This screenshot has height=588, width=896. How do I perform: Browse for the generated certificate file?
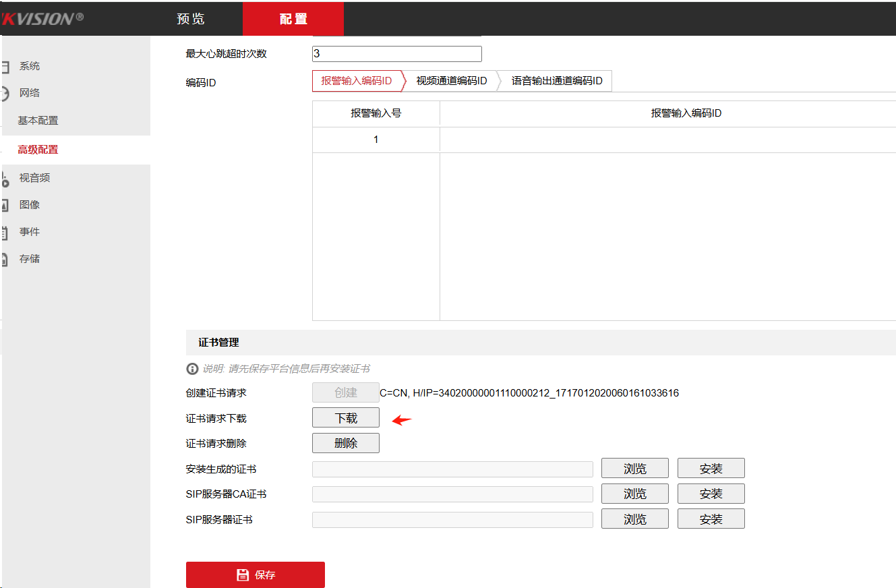634,468
